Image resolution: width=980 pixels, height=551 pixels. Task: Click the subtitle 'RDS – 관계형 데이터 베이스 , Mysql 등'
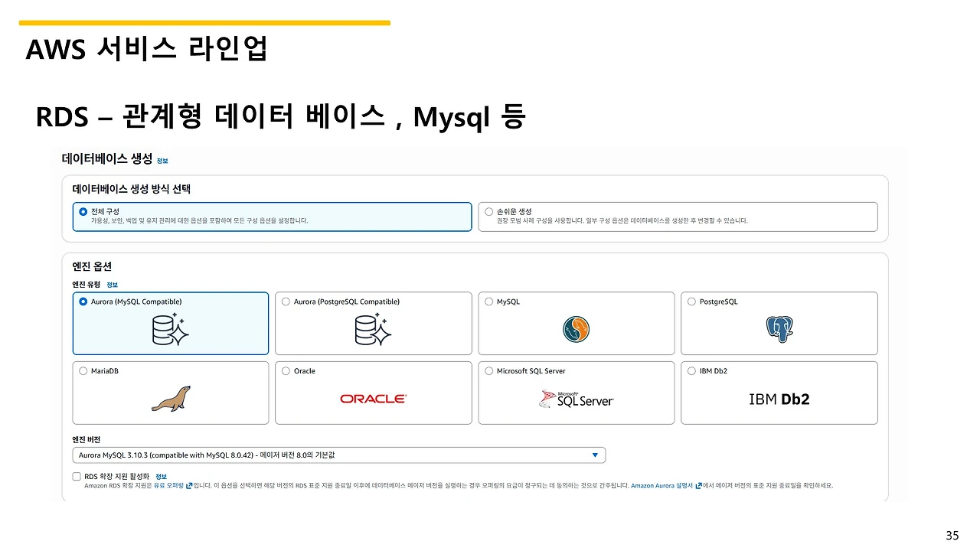[280, 117]
